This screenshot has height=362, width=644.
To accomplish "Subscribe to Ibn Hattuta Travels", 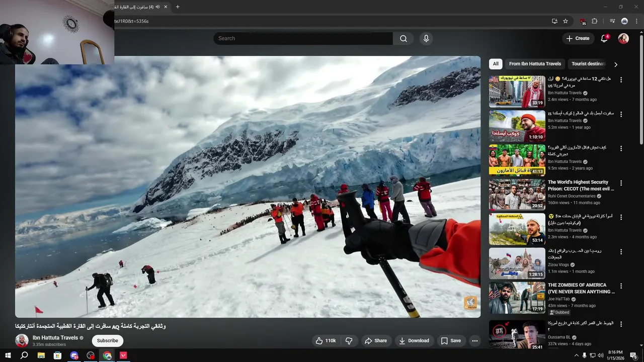I will click(x=107, y=341).
